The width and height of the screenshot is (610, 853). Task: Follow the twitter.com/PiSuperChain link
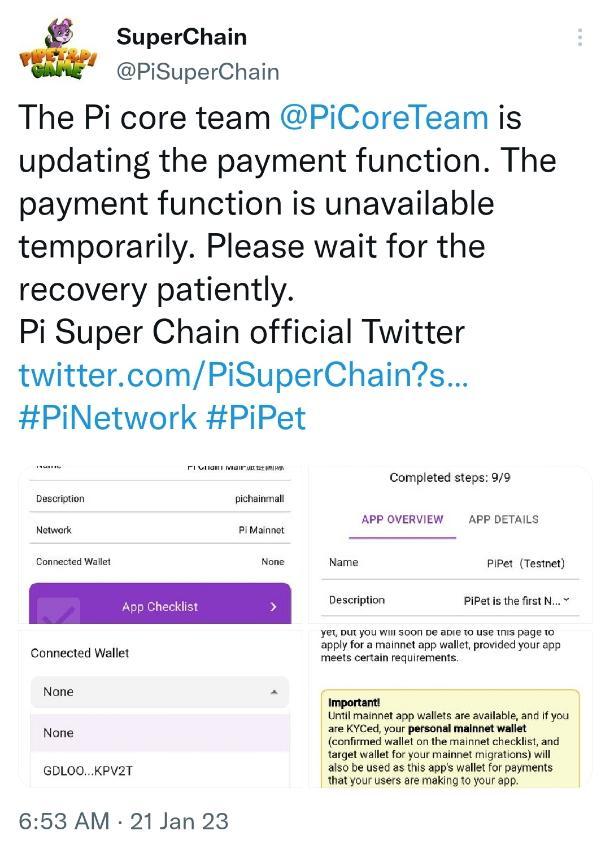(243, 374)
